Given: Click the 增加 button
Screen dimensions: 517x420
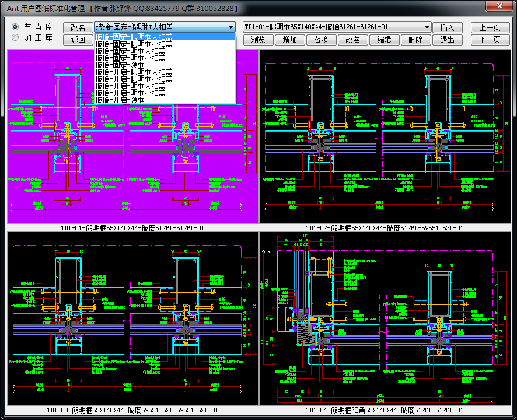Looking at the screenshot, I should click(x=289, y=40).
